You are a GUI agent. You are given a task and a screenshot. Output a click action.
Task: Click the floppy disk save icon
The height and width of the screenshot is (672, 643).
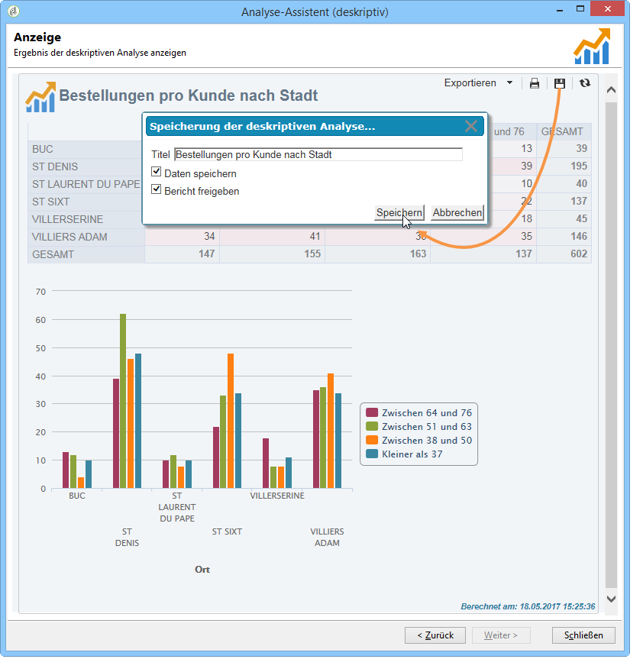pos(560,83)
